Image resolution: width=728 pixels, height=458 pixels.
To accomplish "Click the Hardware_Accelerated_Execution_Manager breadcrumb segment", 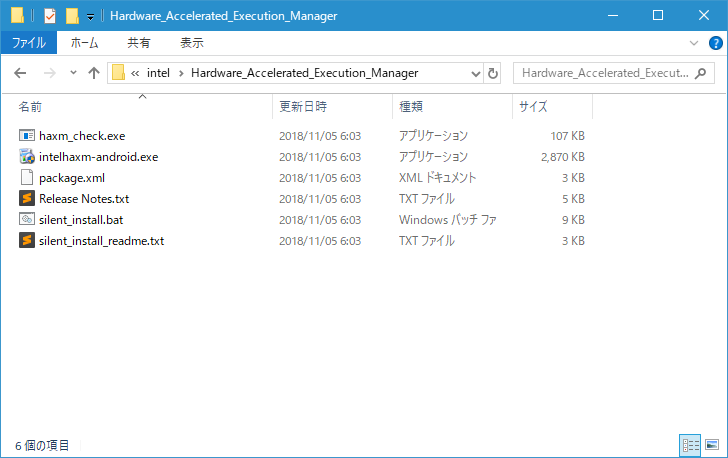I will 305,73.
